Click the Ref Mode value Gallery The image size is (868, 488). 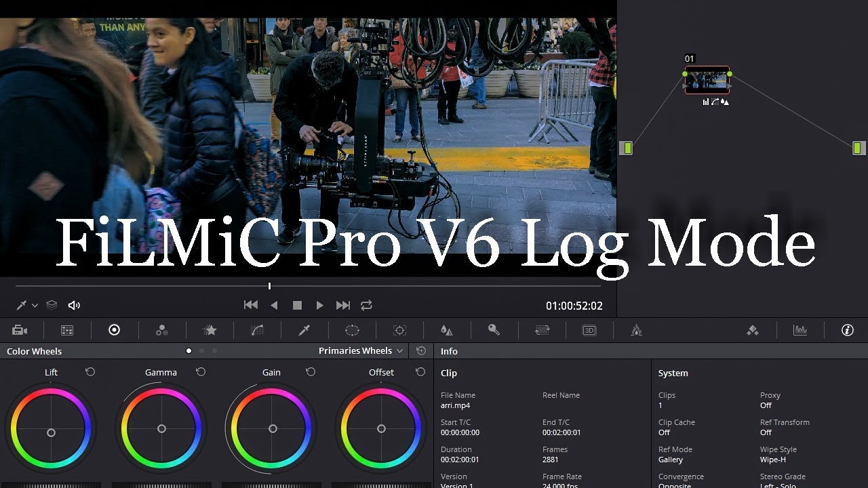[x=671, y=460]
